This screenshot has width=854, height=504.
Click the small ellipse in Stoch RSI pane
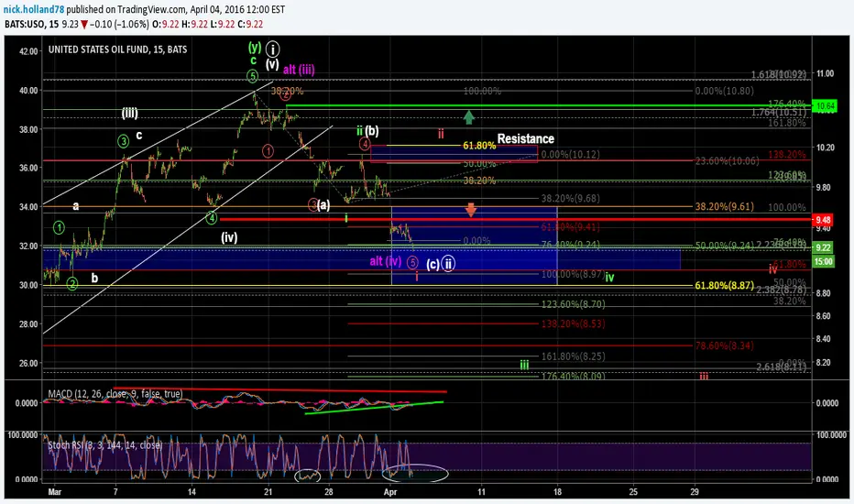coord(308,476)
